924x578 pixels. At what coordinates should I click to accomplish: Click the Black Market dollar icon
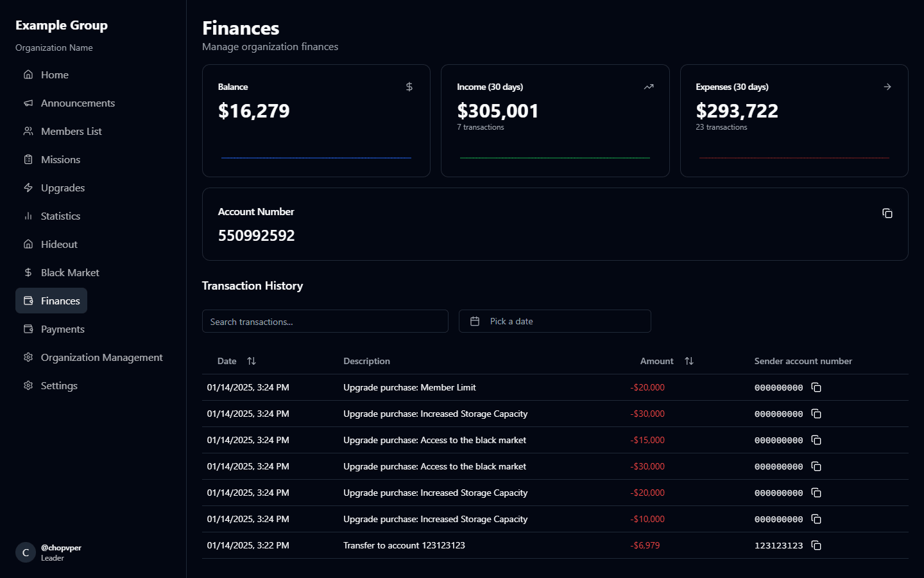click(x=28, y=272)
